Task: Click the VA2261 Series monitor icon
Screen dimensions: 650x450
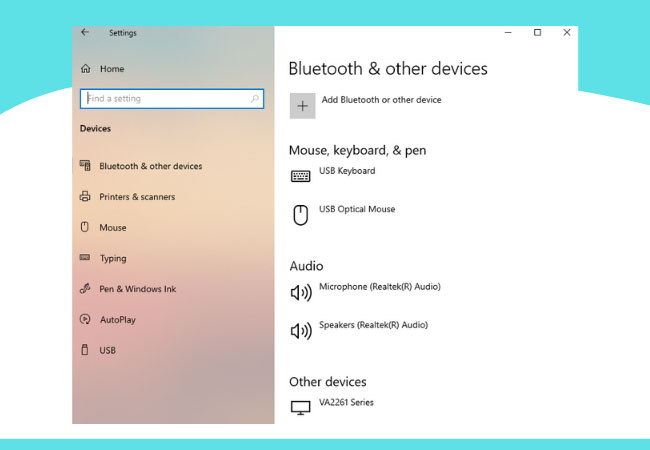Action: pos(301,407)
